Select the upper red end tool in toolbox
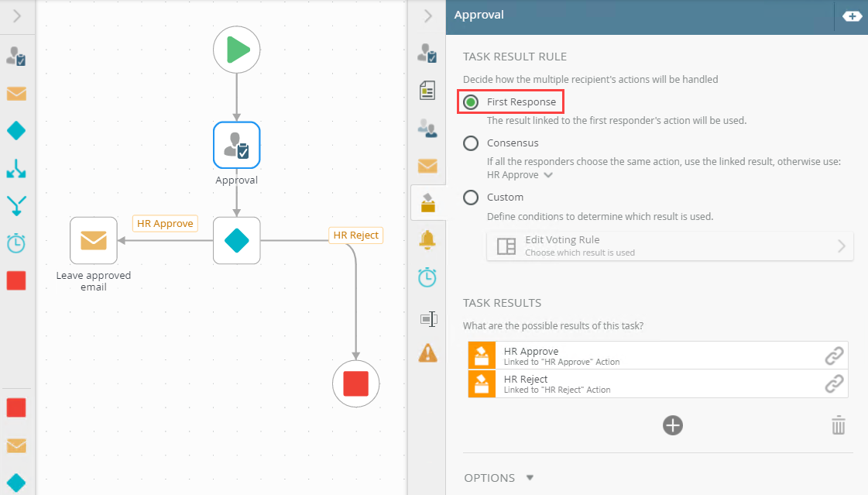 [x=16, y=280]
